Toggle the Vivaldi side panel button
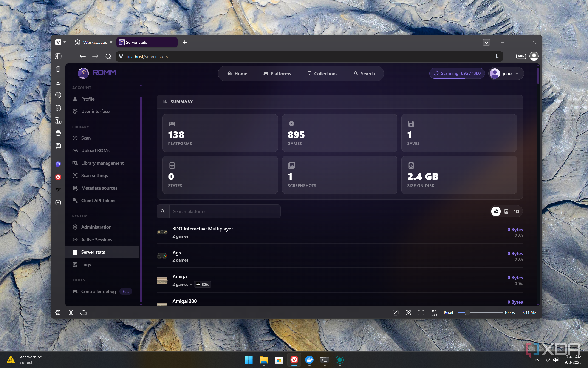 58,57
